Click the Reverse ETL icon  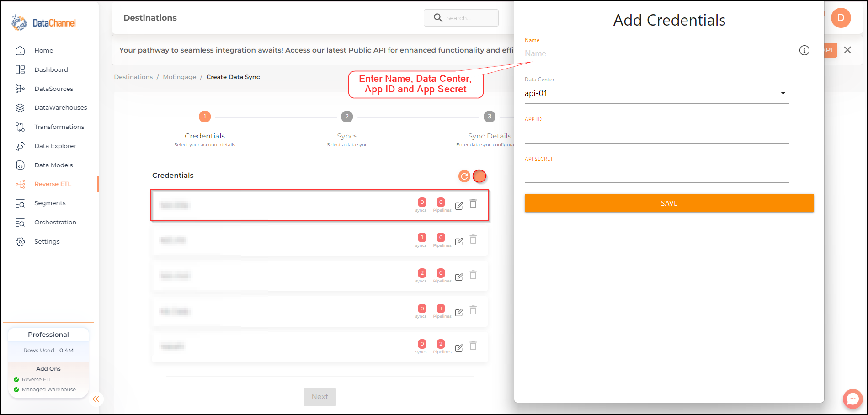pos(20,184)
